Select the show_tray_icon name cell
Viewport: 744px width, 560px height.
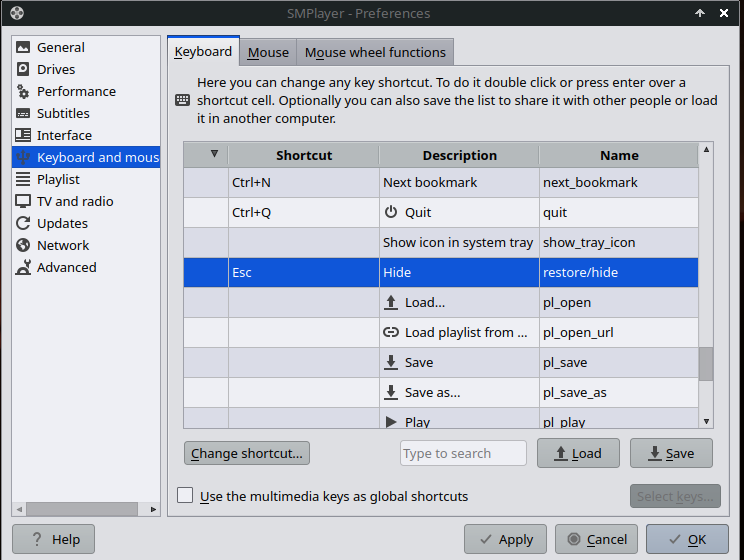(619, 243)
